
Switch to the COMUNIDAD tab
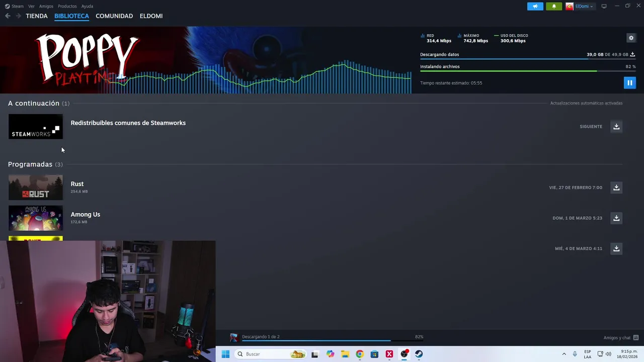(x=114, y=16)
